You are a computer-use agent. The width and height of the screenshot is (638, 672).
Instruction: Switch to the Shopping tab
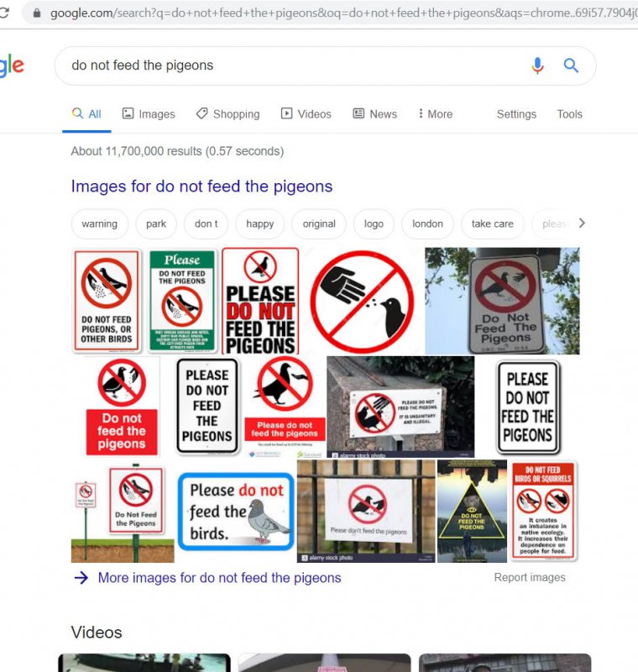coord(227,114)
